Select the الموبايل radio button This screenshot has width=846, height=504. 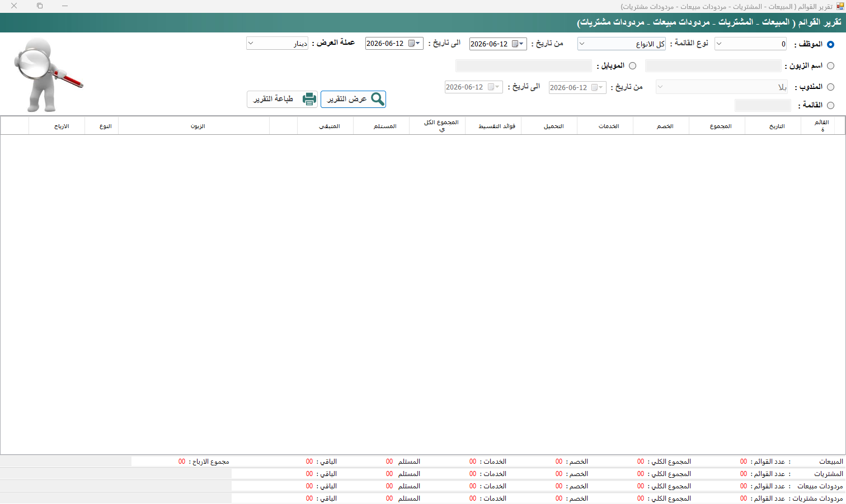pos(632,66)
